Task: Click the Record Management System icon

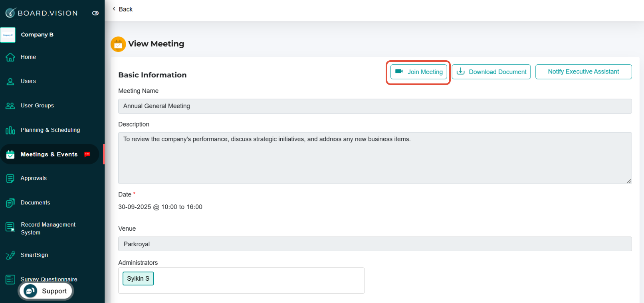Action: click(10, 228)
